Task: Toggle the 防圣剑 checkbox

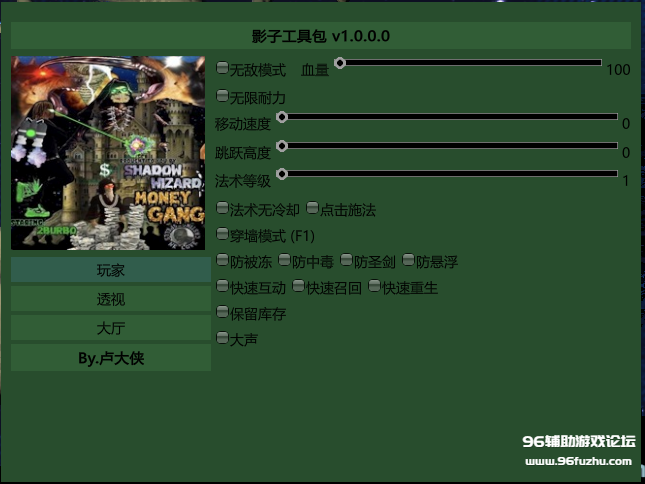Action: coord(346,260)
